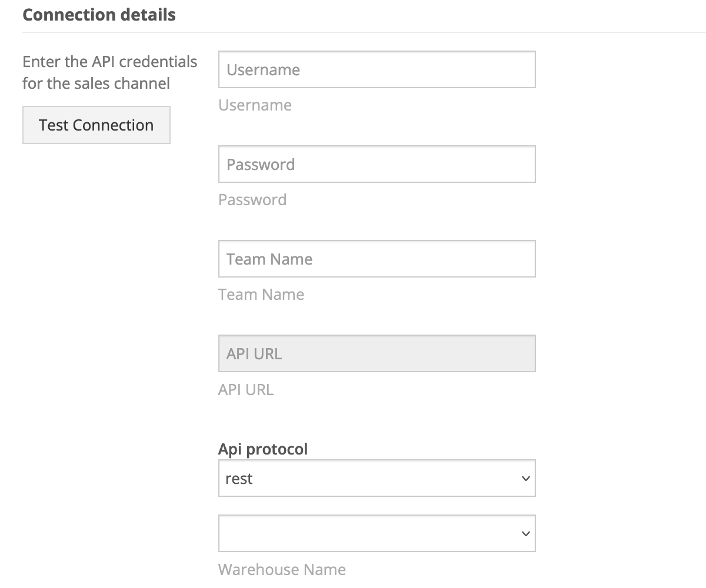Click the greyed-out API URL field

click(x=377, y=354)
